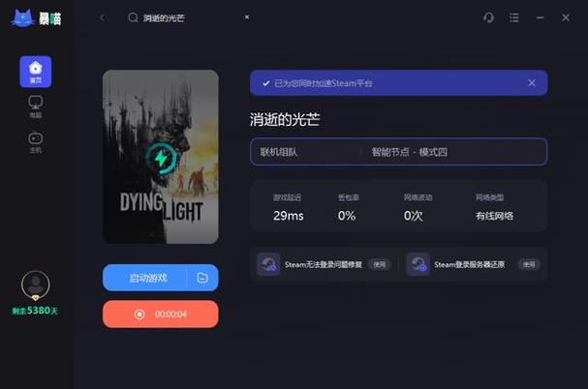This screenshot has height=389, width=588.
Task: Open game folder icon beside 启动游戏
Action: [x=202, y=278]
